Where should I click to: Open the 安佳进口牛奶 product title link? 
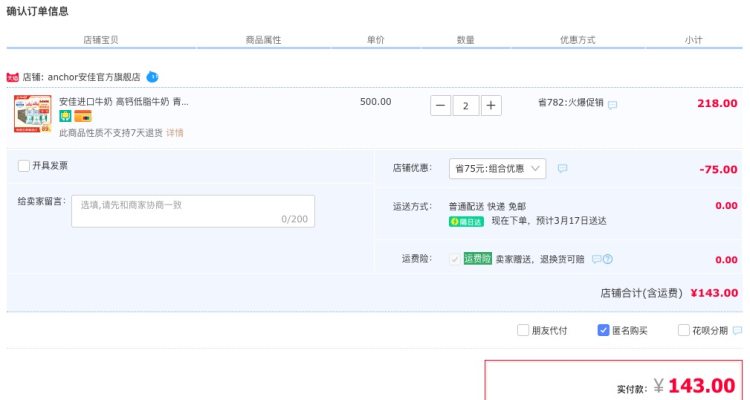point(123,102)
